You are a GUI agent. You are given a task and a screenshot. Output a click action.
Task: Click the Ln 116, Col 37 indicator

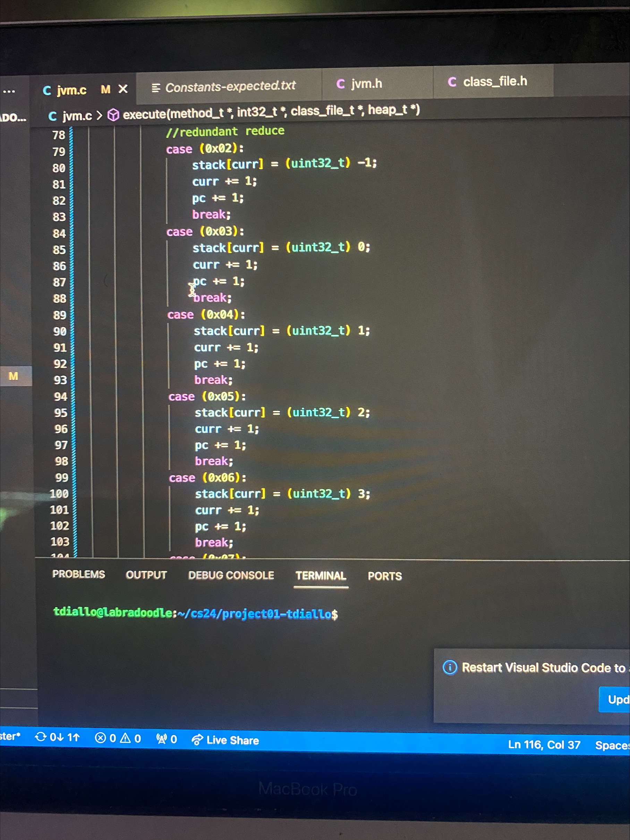[544, 744]
